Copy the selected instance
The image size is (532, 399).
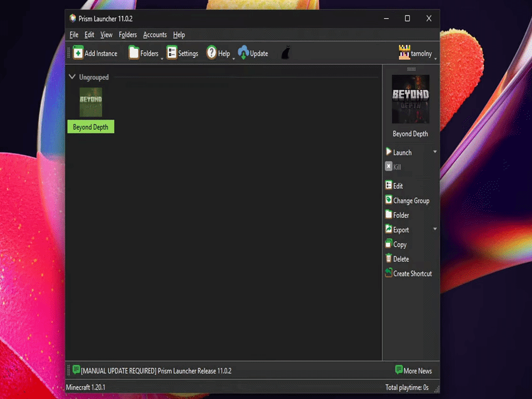click(x=396, y=244)
